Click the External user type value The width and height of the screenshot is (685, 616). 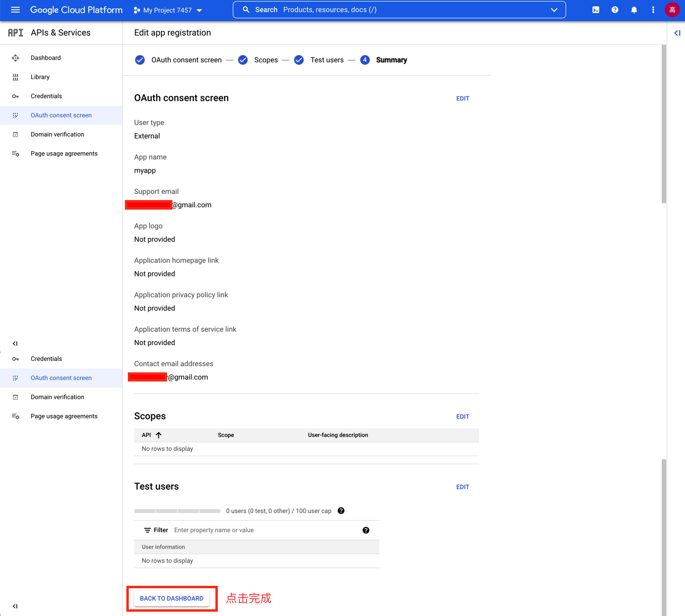[x=147, y=136]
